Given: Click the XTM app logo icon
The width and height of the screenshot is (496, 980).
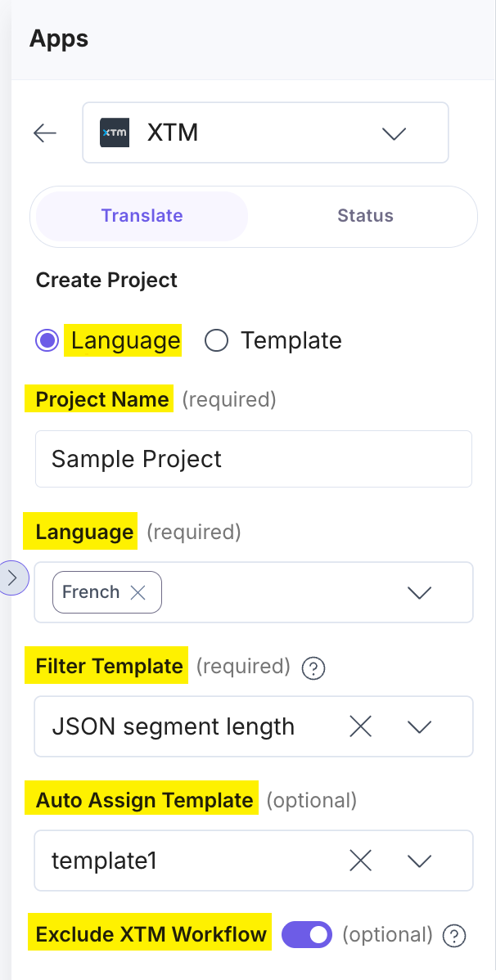Looking at the screenshot, I should click(114, 133).
